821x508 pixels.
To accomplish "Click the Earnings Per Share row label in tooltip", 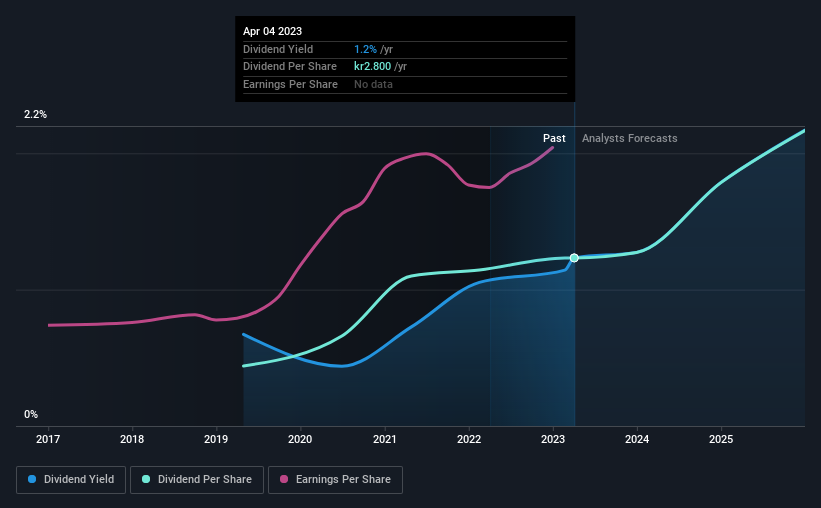I will [290, 84].
